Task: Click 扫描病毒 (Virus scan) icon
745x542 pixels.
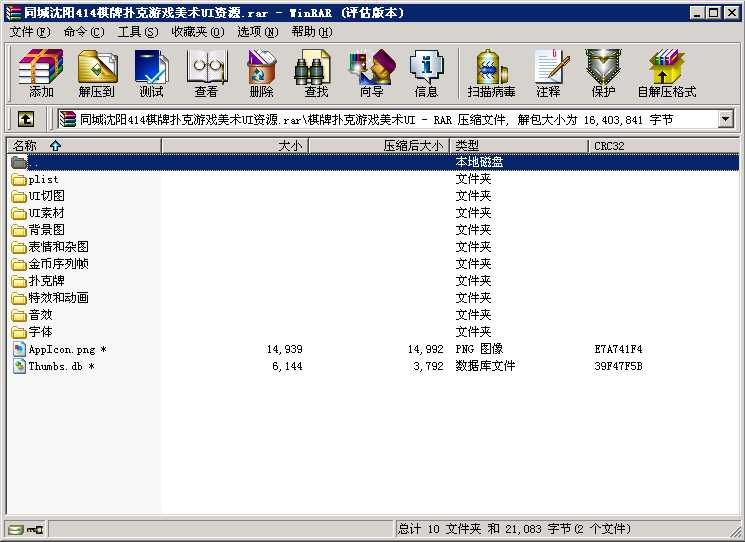Action: point(491,72)
